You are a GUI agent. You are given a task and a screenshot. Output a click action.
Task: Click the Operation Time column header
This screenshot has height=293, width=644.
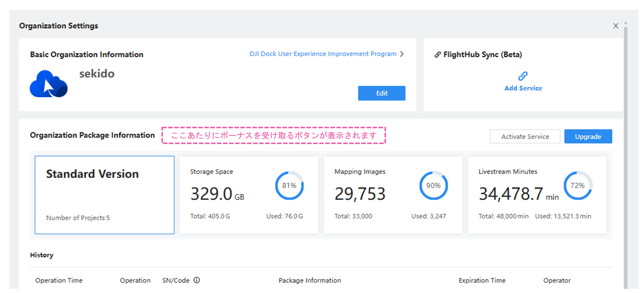coord(59,281)
